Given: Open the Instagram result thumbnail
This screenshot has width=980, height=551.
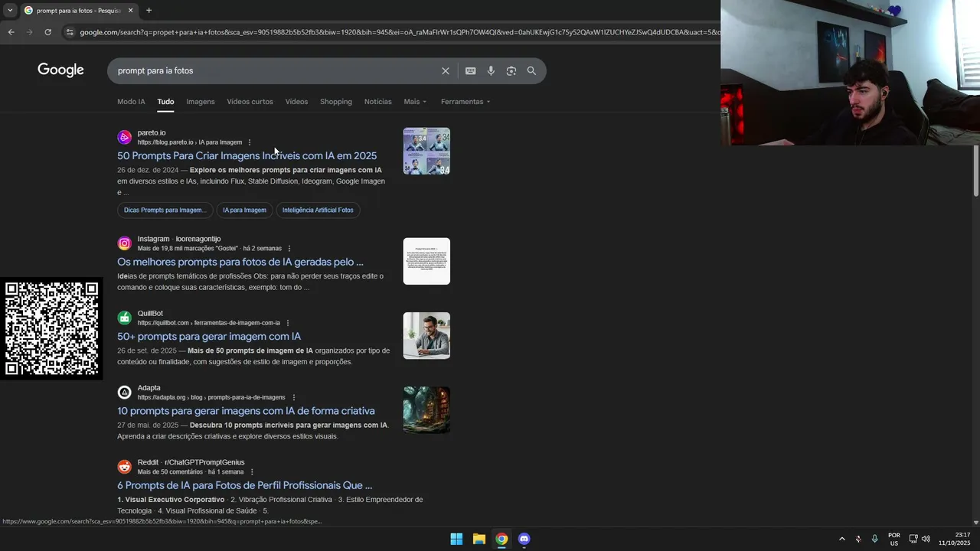Looking at the screenshot, I should [x=426, y=262].
